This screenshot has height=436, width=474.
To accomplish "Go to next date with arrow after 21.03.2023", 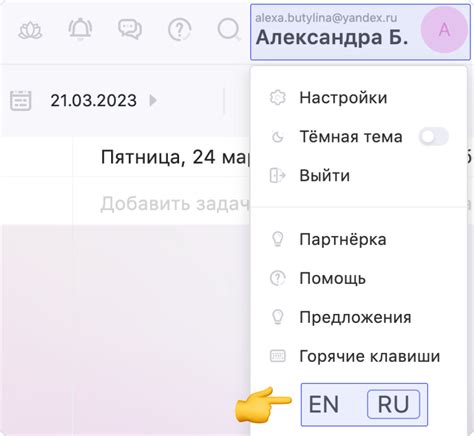I will [x=153, y=100].
